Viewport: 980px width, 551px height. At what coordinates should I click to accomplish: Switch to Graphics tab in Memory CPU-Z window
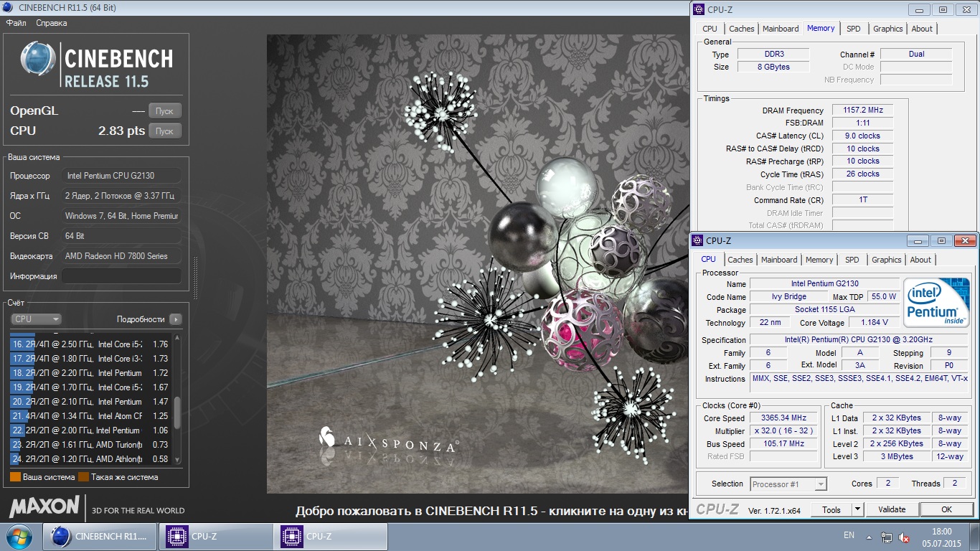point(887,29)
